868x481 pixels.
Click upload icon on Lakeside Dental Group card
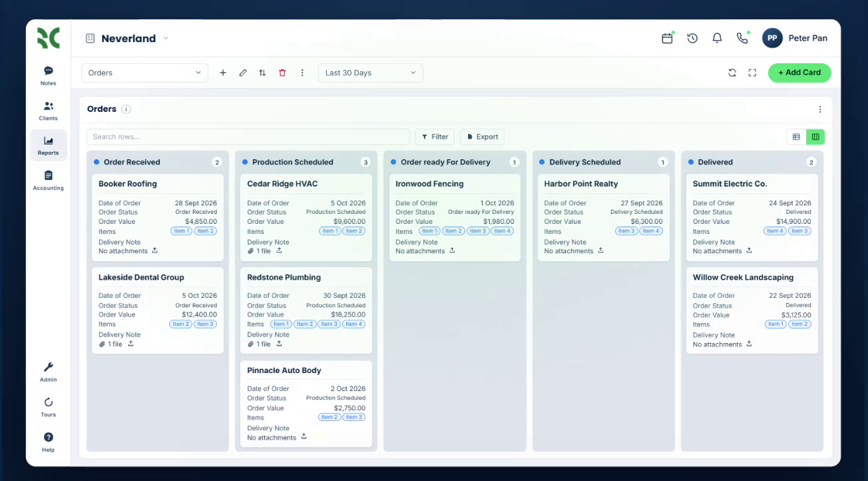point(131,344)
